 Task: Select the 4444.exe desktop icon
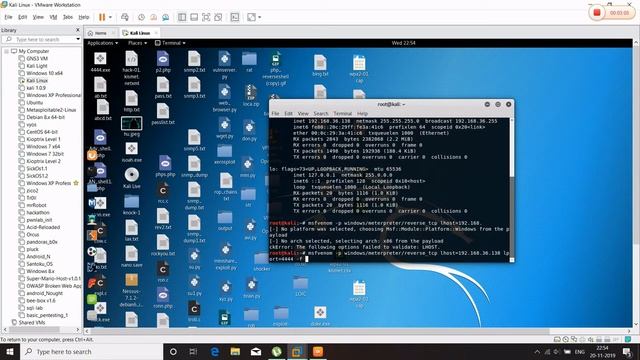coord(100,62)
